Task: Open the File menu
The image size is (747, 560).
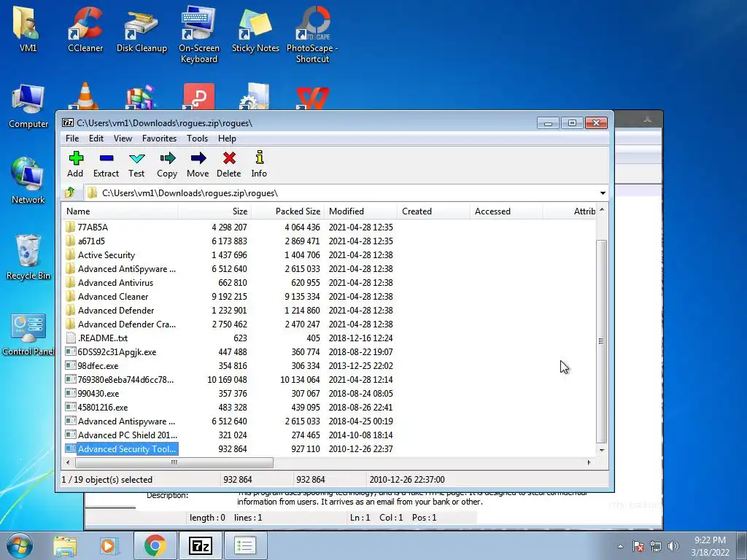Action: [72, 139]
